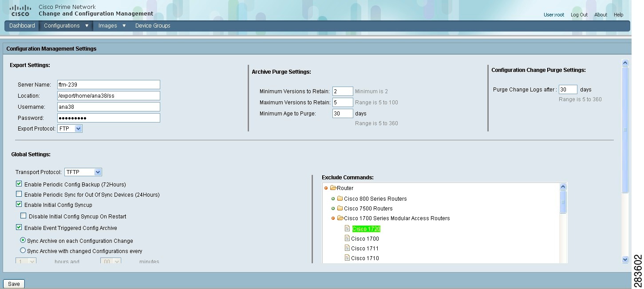Screen dimensions: 644x289
Task: Select Cisco 1700 Series Modular Access Routers label
Action: coord(397,218)
